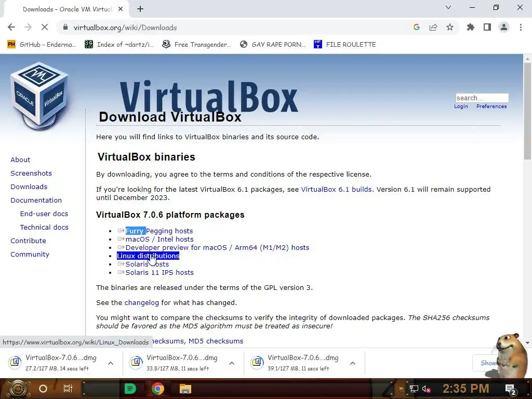Open the changelog link
This screenshot has height=399, width=532.
tap(141, 303)
